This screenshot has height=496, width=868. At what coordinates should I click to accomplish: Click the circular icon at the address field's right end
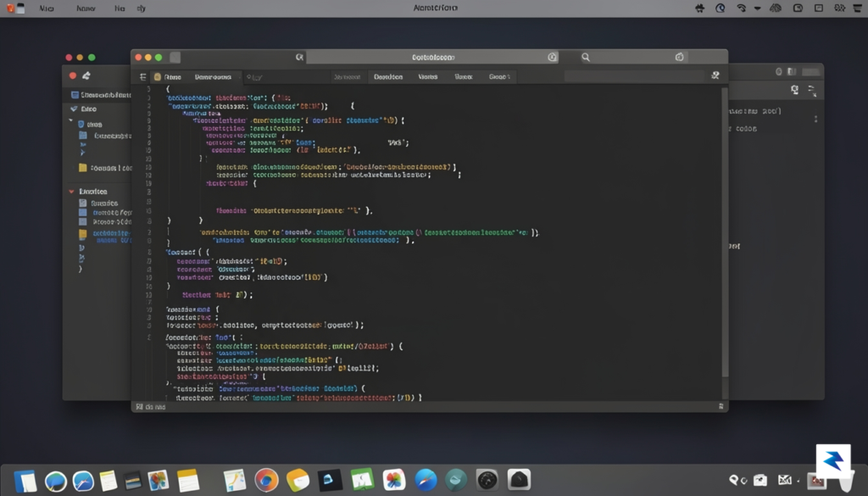pyautogui.click(x=552, y=57)
